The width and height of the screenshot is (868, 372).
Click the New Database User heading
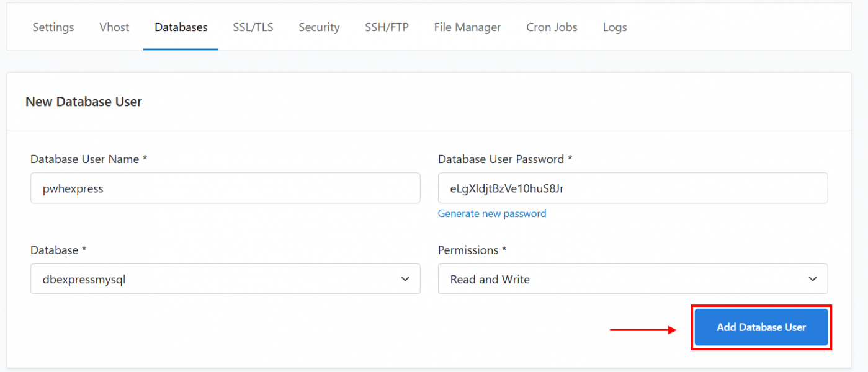point(84,102)
